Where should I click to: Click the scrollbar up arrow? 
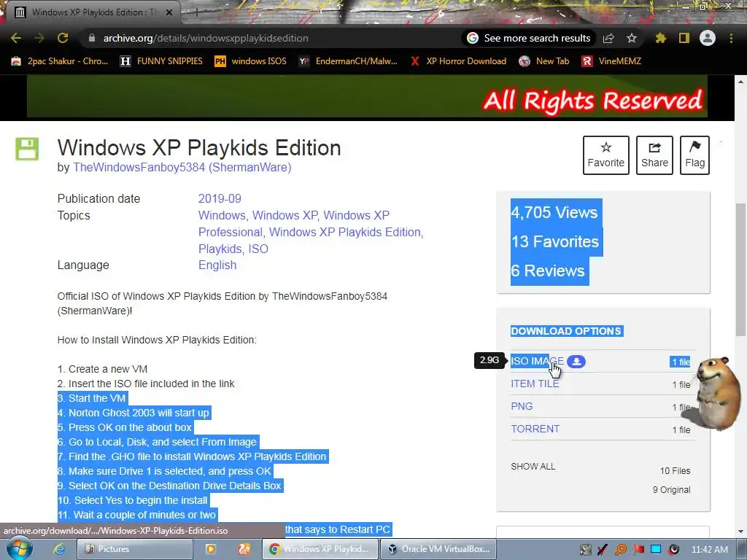[740, 82]
